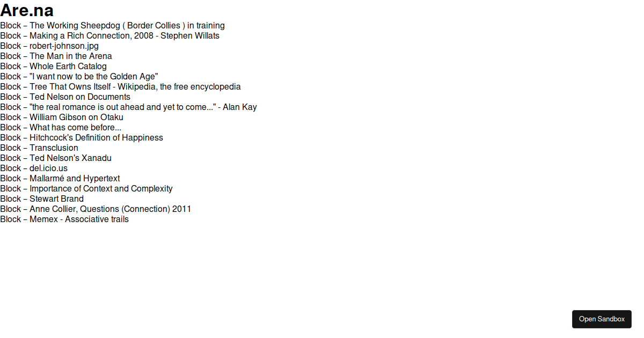Open The Man in the Arena block
This screenshot has width=644, height=338.
coord(56,56)
